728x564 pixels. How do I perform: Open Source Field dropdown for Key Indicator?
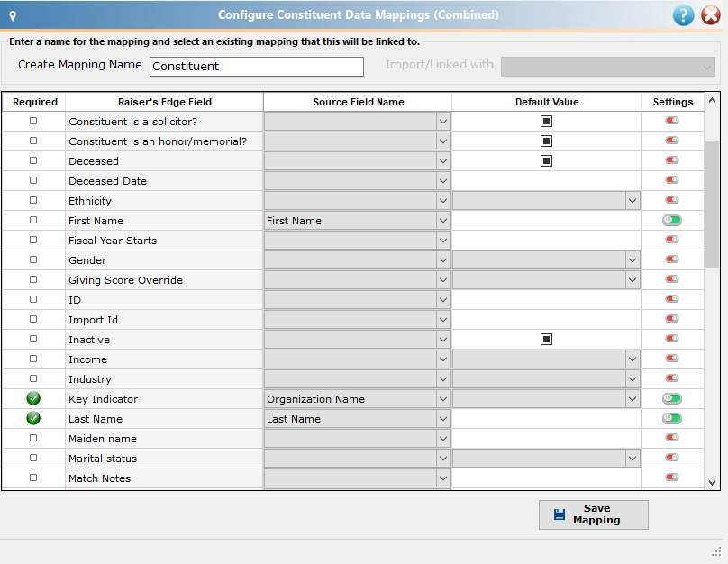click(x=443, y=399)
